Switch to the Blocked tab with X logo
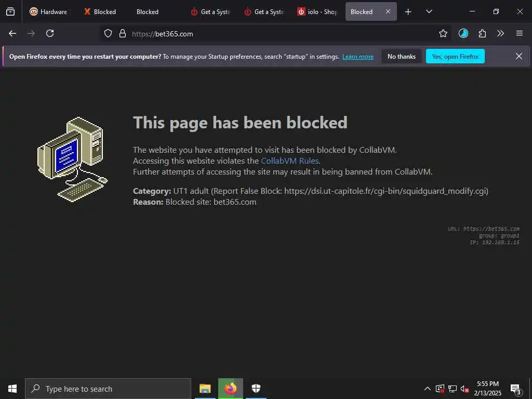 pyautogui.click(x=100, y=12)
